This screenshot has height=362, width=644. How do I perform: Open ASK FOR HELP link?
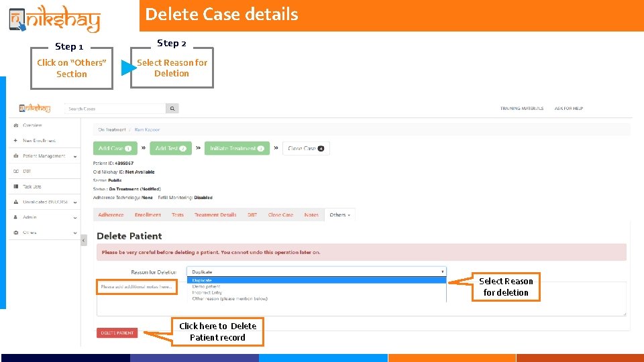pos(568,109)
